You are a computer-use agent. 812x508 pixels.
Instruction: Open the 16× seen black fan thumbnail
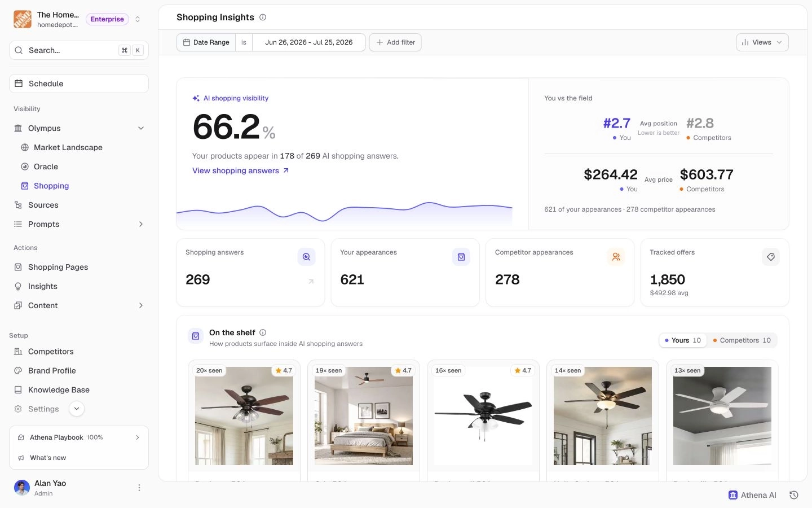coord(483,416)
